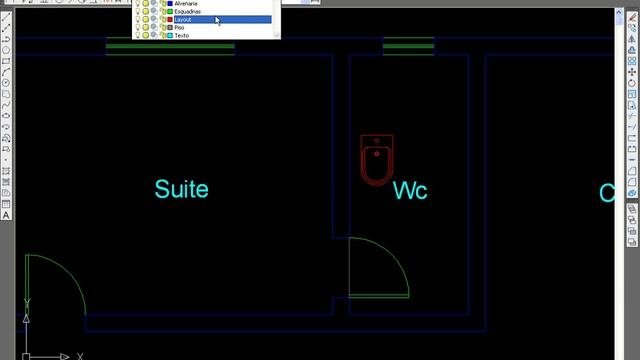The height and width of the screenshot is (360, 640).
Task: Turn off the Esquadrias layer lightbulb
Action: (x=138, y=11)
